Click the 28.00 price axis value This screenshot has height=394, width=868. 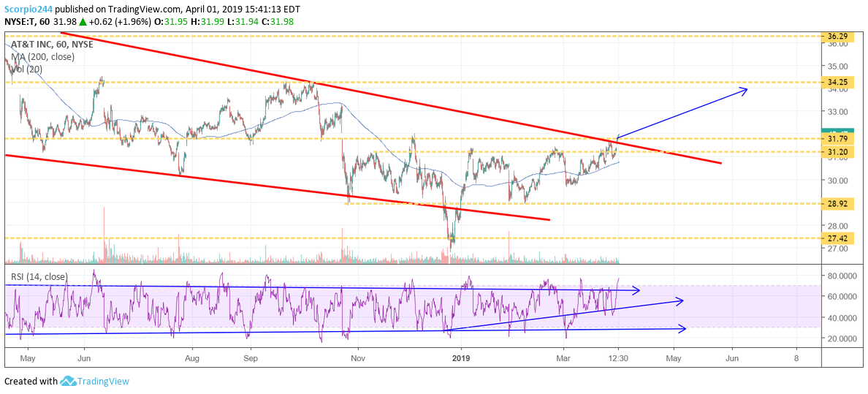click(836, 226)
